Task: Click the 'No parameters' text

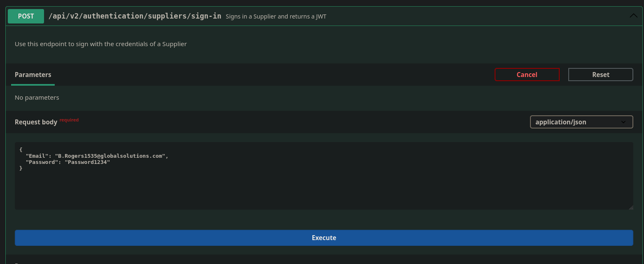Action: (x=37, y=98)
